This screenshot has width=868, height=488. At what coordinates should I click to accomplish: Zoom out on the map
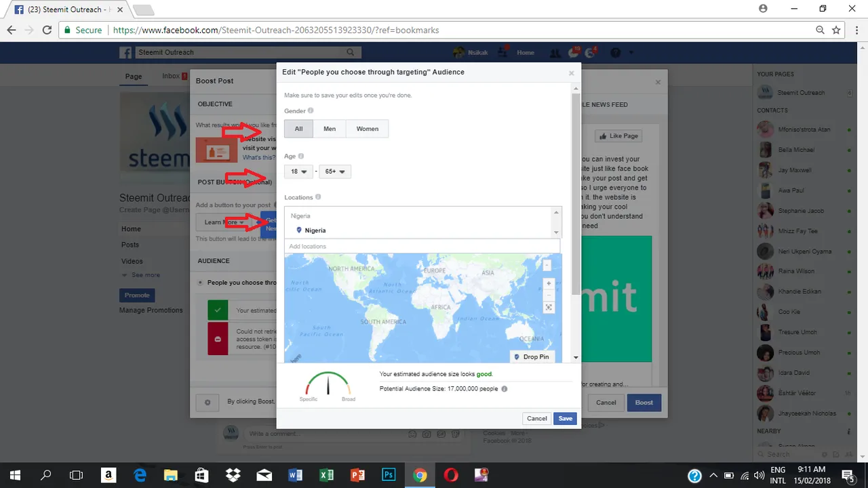tap(549, 295)
